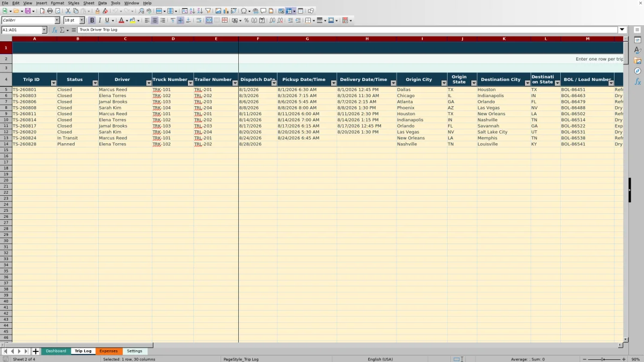Click the Merge and Center Cells icon
Viewport: 644px width, 362px height.
209,20
